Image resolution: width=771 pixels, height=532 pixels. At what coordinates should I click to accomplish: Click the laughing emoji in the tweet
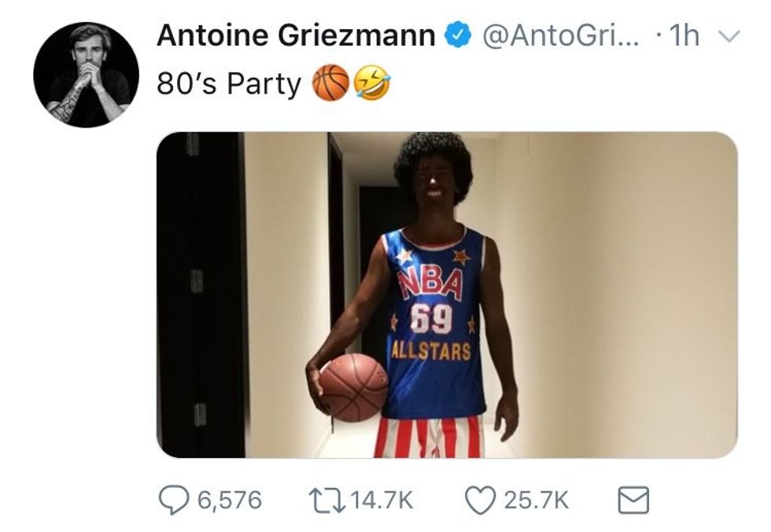[372, 83]
